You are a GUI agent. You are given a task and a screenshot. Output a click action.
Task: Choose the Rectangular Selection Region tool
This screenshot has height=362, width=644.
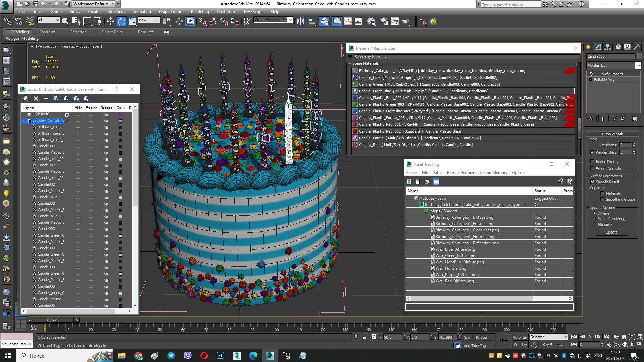pos(87,21)
